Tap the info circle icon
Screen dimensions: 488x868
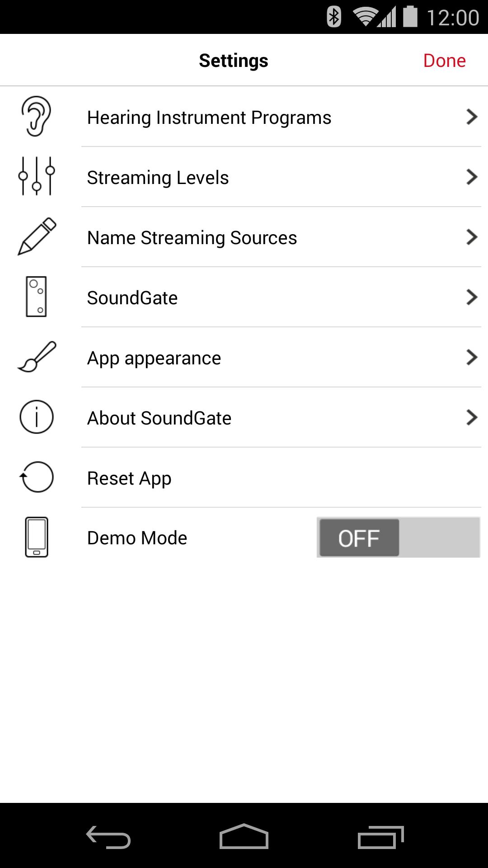tap(37, 417)
